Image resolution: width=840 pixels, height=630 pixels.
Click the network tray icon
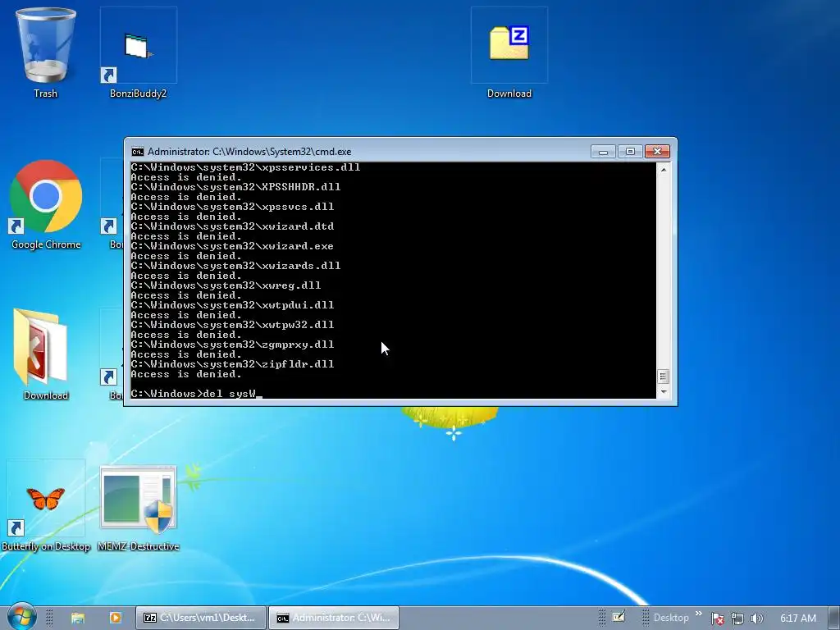pyautogui.click(x=737, y=619)
